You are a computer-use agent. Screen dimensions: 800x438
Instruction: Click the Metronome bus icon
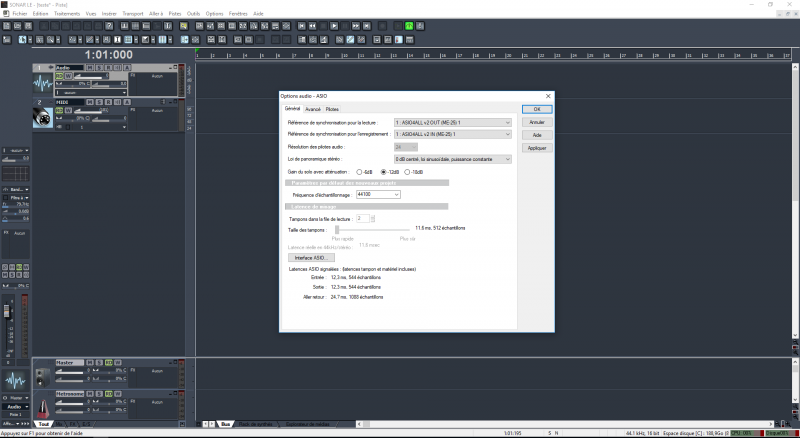pyautogui.click(x=44, y=409)
